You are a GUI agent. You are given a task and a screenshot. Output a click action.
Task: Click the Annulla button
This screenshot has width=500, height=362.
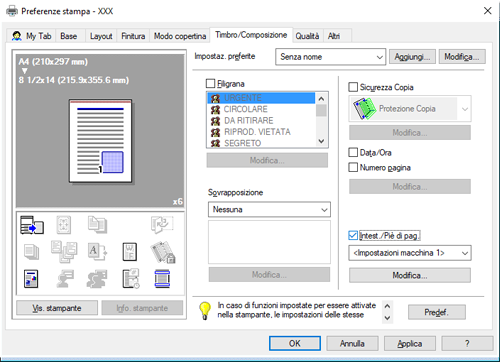click(352, 343)
